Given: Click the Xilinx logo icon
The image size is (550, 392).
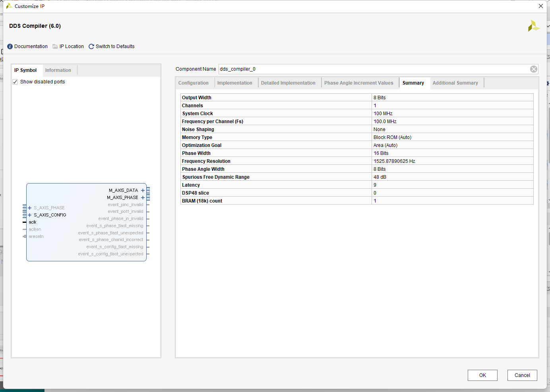Looking at the screenshot, I should [x=534, y=26].
